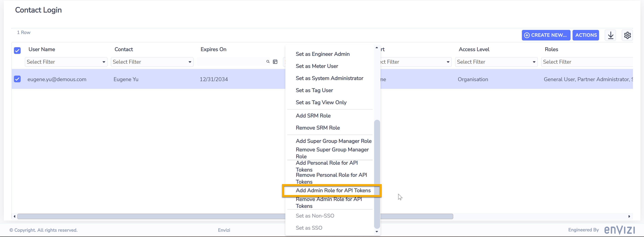Open the User Name Select Filter dropdown
This screenshot has width=644, height=237.
[x=66, y=62]
